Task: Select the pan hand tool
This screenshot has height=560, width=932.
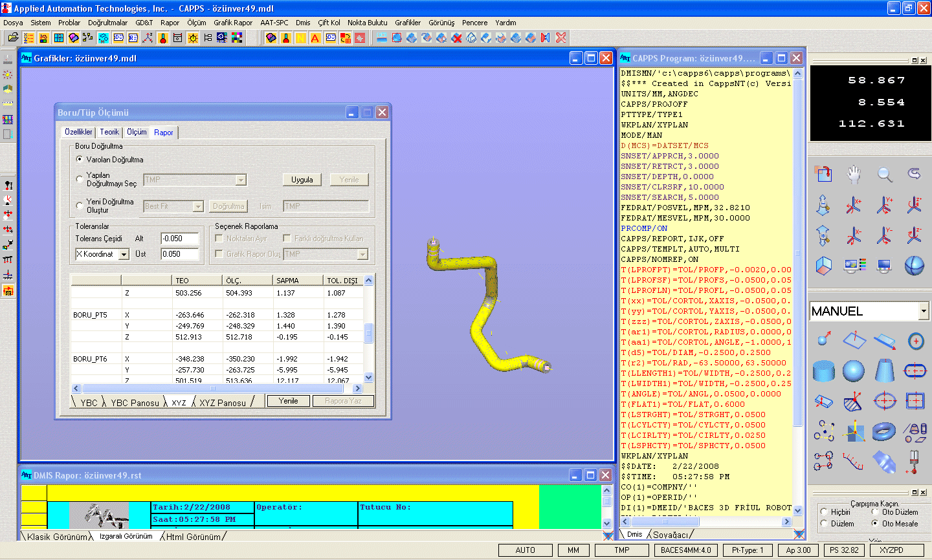Action: [854, 174]
